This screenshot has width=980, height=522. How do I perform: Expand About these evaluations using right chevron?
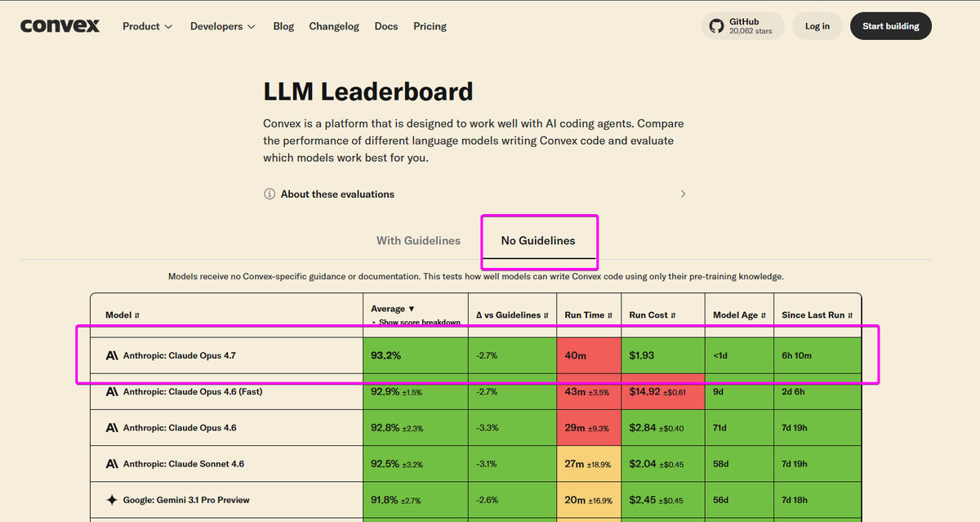coord(683,194)
